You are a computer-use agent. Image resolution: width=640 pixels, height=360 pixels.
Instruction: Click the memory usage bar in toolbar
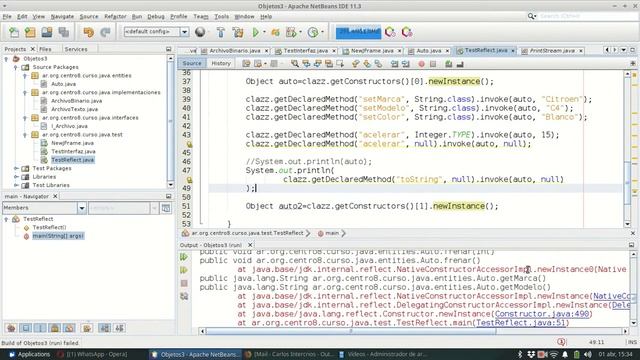pyautogui.click(x=358, y=32)
